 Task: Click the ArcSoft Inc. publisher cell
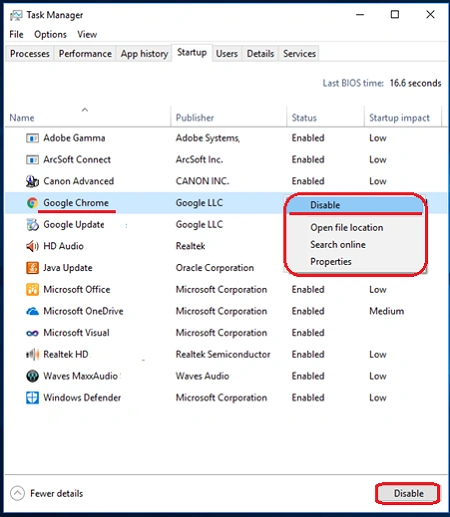199,160
